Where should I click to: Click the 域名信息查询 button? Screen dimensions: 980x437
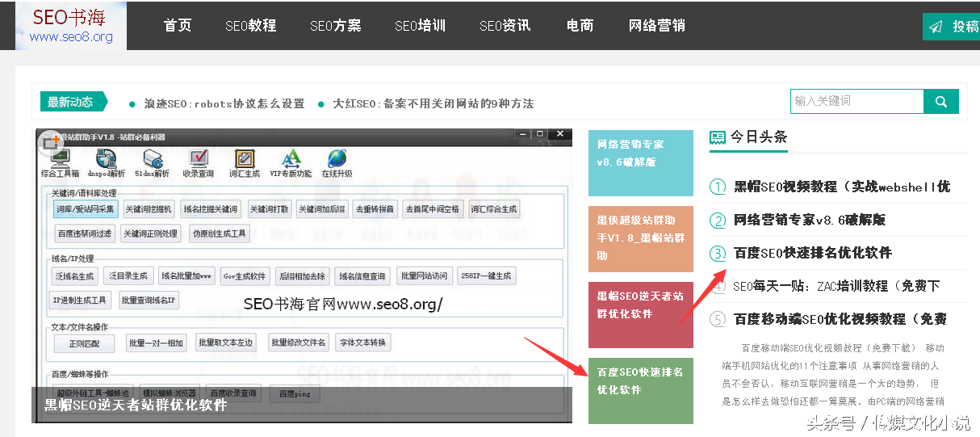[362, 276]
